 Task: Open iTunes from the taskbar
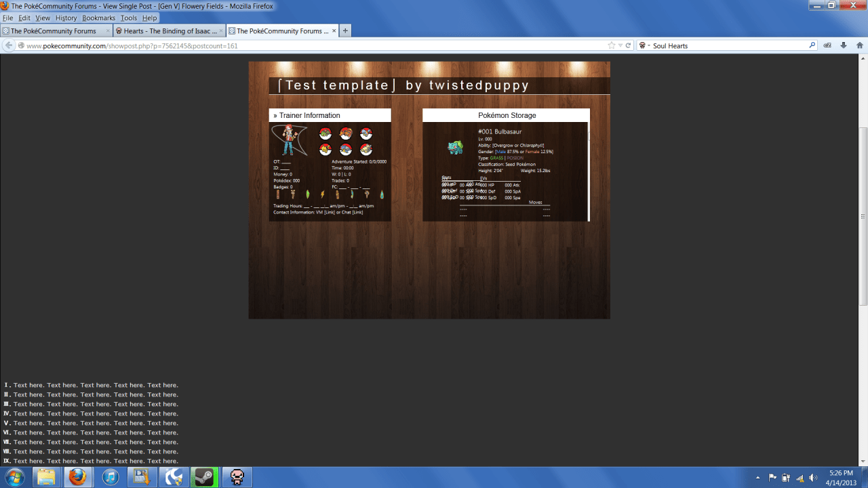(x=110, y=477)
